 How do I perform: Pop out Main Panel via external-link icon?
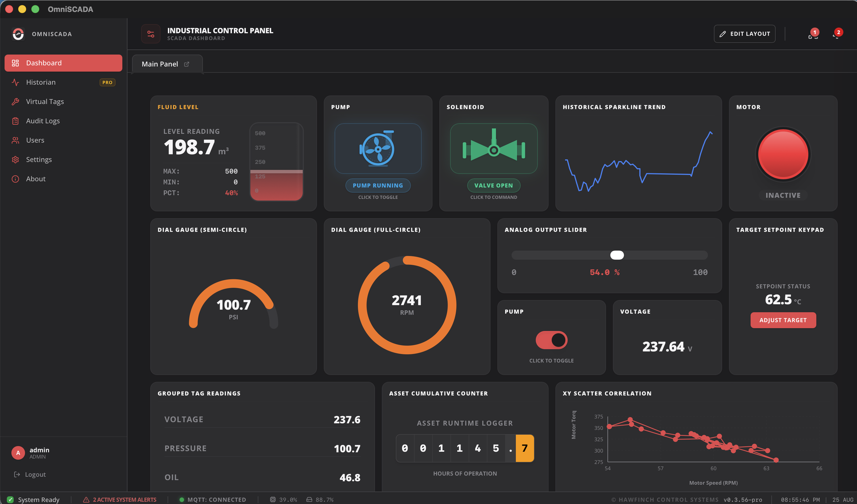coord(187,64)
